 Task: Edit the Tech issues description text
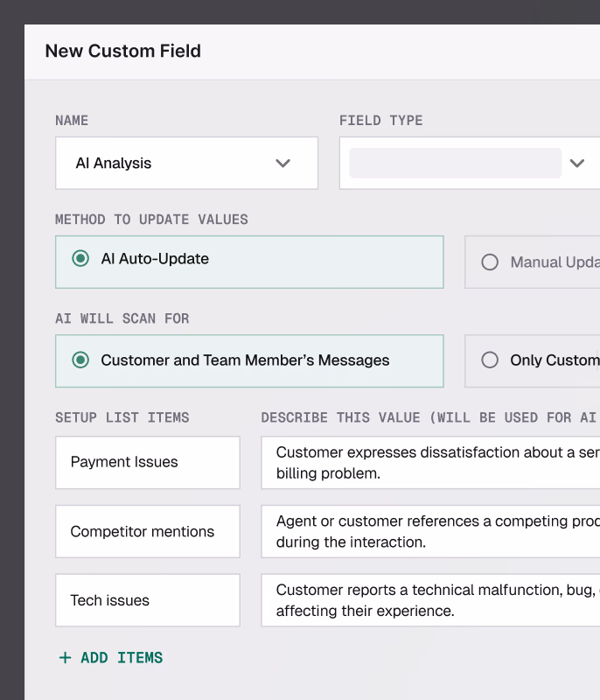pyautogui.click(x=429, y=600)
